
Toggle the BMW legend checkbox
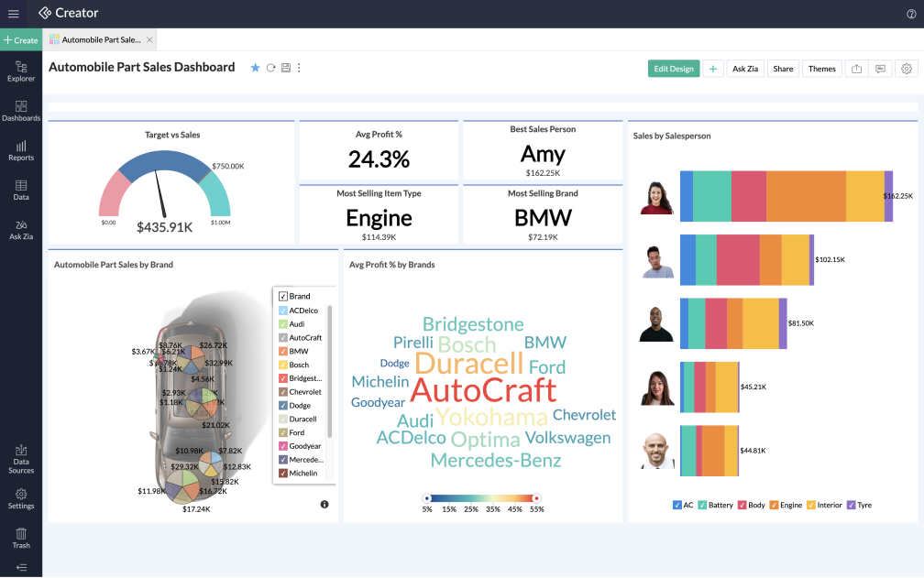[283, 351]
